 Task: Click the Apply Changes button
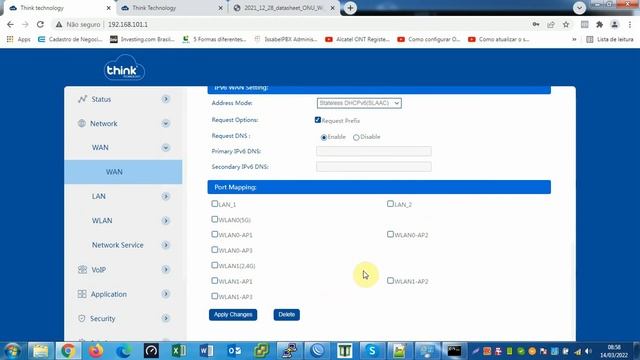pos(233,315)
